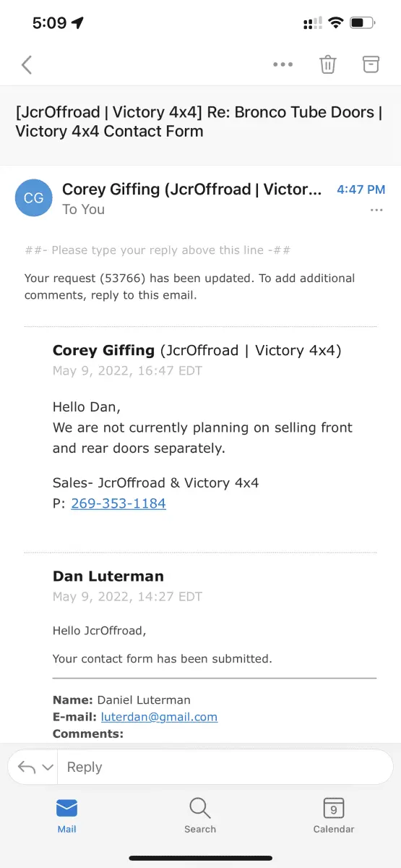Image resolution: width=401 pixels, height=868 pixels.
Task: Delete email with trash icon
Action: coord(328,64)
